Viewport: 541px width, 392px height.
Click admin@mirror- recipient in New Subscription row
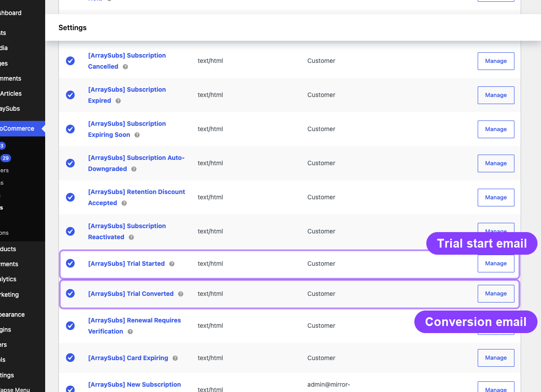(329, 384)
